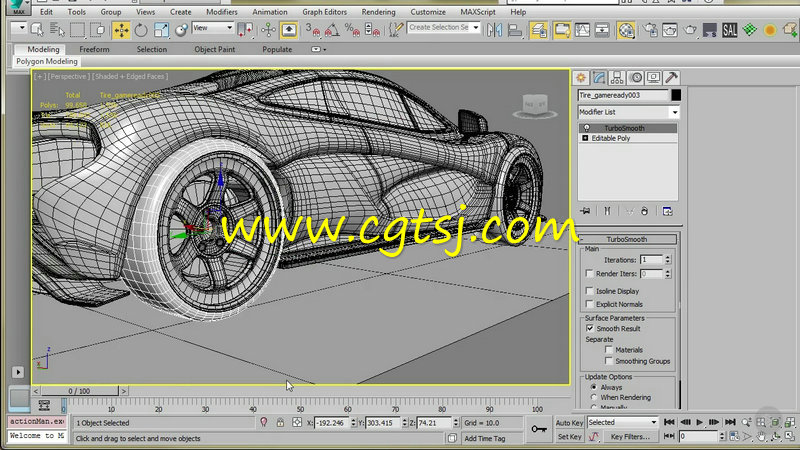Switch to Modify command panel tab

click(599, 78)
